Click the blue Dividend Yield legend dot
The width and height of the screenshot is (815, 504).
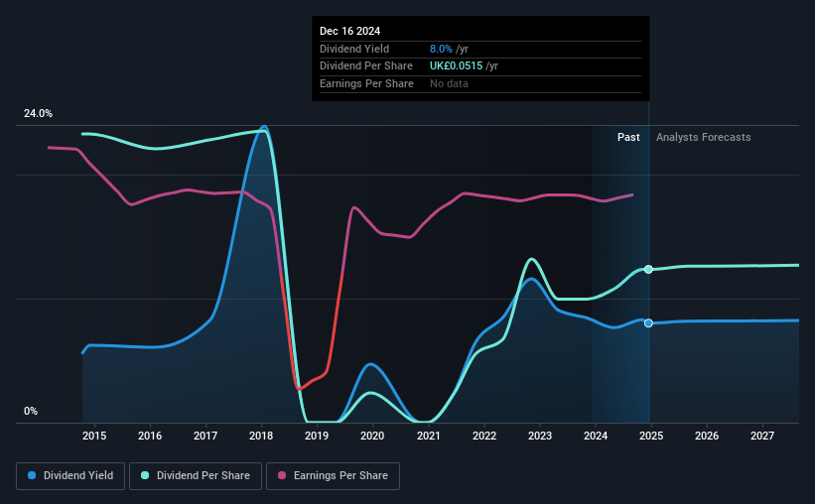click(x=32, y=475)
